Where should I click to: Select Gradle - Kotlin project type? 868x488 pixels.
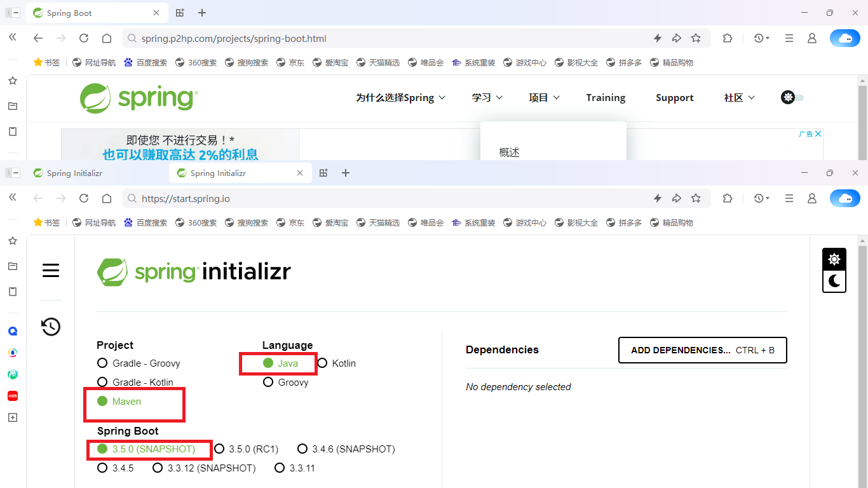(135, 383)
